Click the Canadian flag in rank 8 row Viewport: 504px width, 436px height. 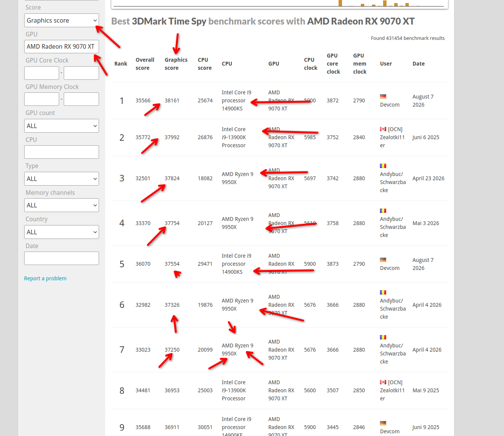tap(383, 382)
